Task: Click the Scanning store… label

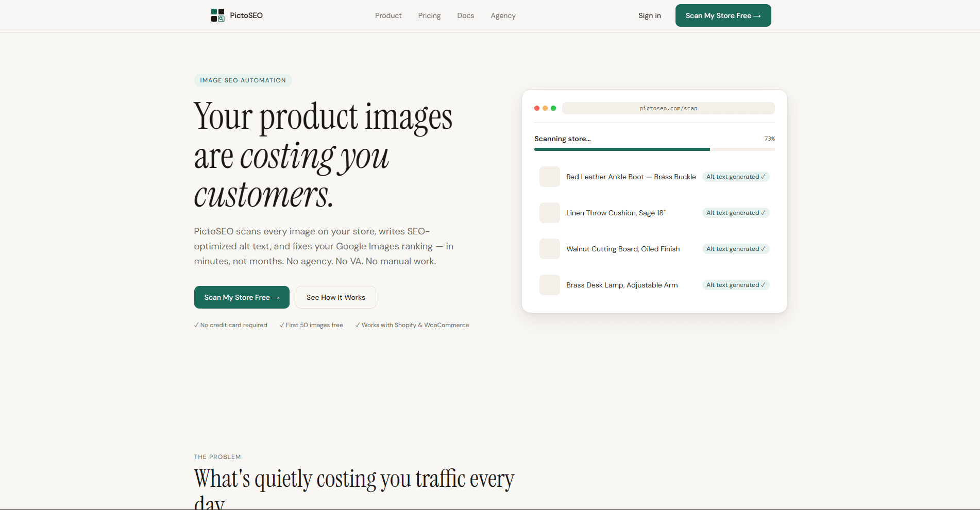Action: (563, 139)
